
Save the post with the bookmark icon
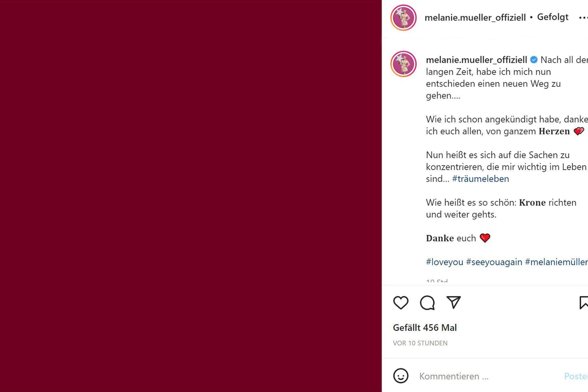point(584,303)
